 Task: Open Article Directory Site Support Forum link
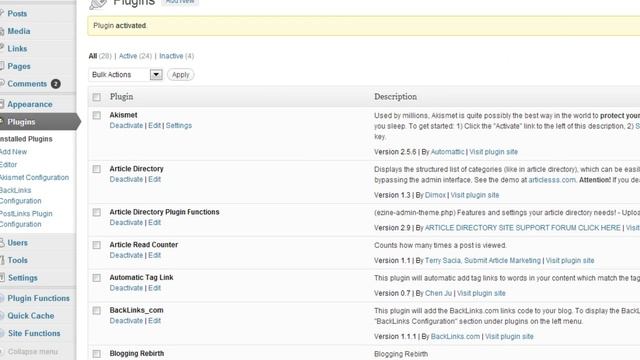click(523, 228)
